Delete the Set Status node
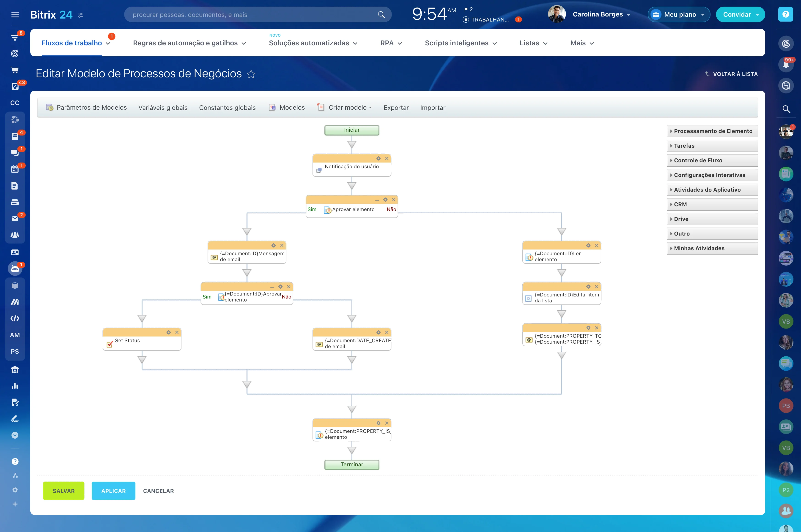 pyautogui.click(x=177, y=332)
